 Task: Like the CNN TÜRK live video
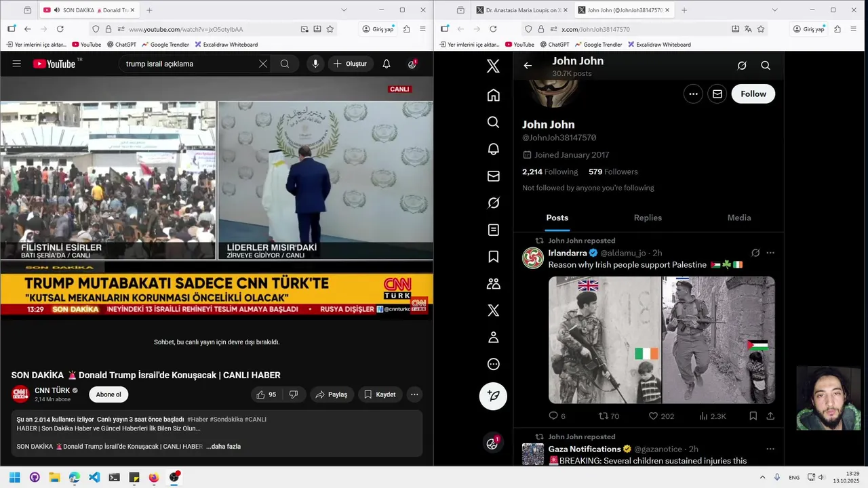[267, 394]
